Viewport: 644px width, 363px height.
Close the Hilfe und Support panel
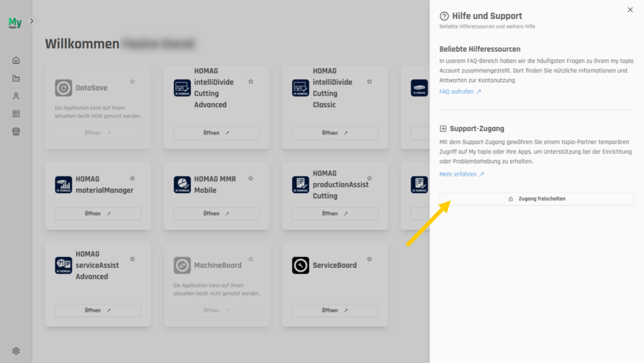tap(630, 10)
